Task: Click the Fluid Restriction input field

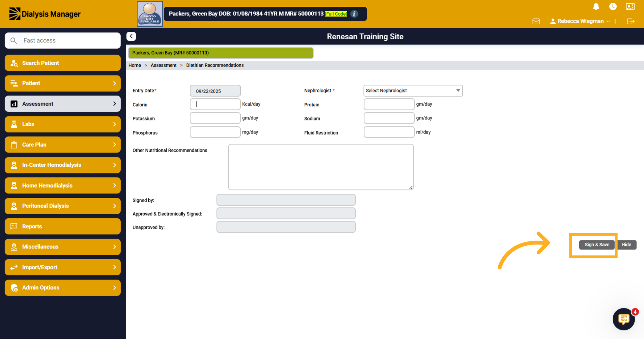Action: (389, 132)
